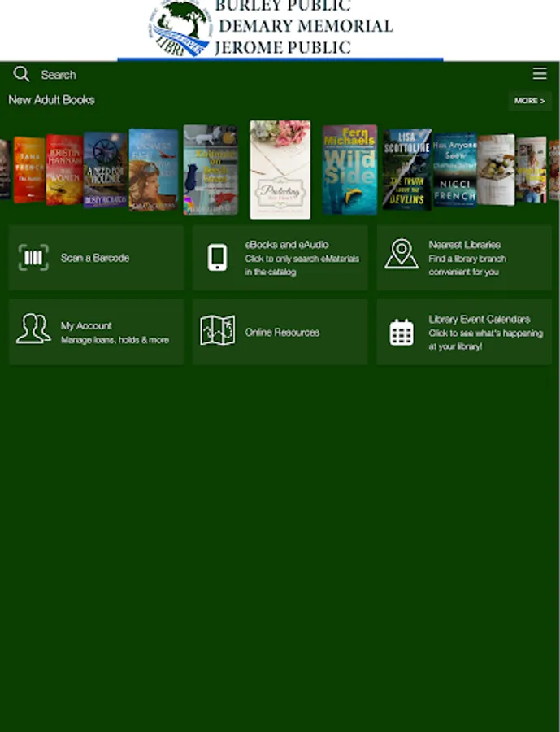Open the hamburger menu
This screenshot has height=732, width=560.
tap(540, 73)
